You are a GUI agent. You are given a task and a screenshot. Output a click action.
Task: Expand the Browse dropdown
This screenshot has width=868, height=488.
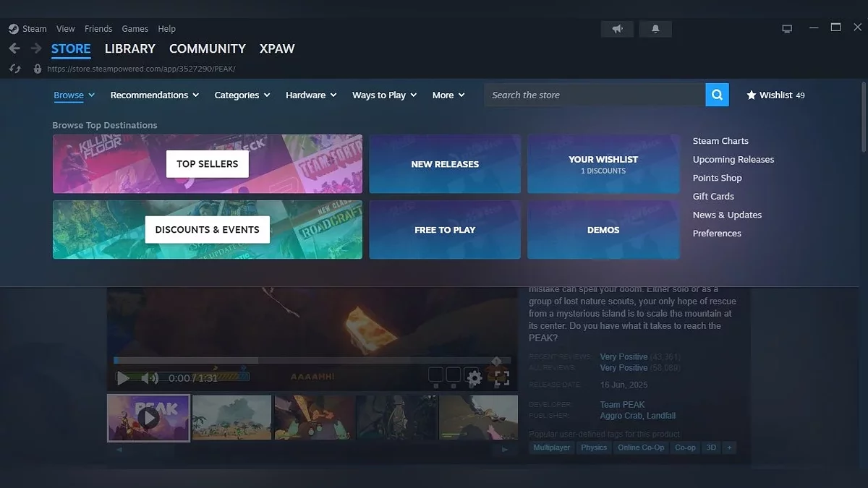pos(75,95)
